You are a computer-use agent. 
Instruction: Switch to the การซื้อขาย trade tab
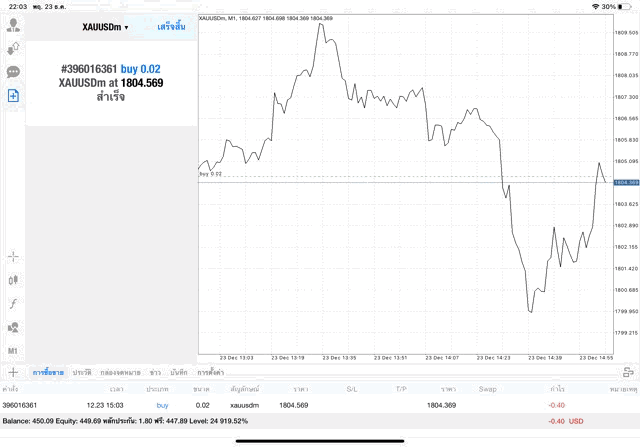48,372
